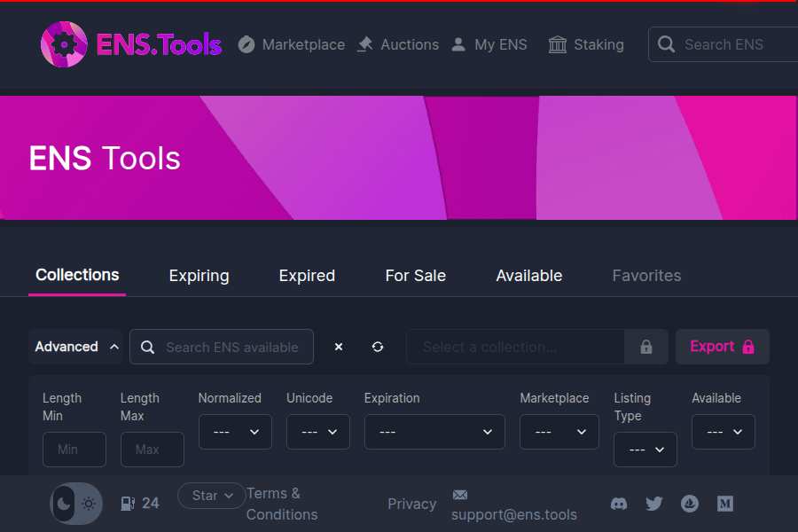
Task: Expand the Star dropdown in the footer
Action: pyautogui.click(x=211, y=496)
